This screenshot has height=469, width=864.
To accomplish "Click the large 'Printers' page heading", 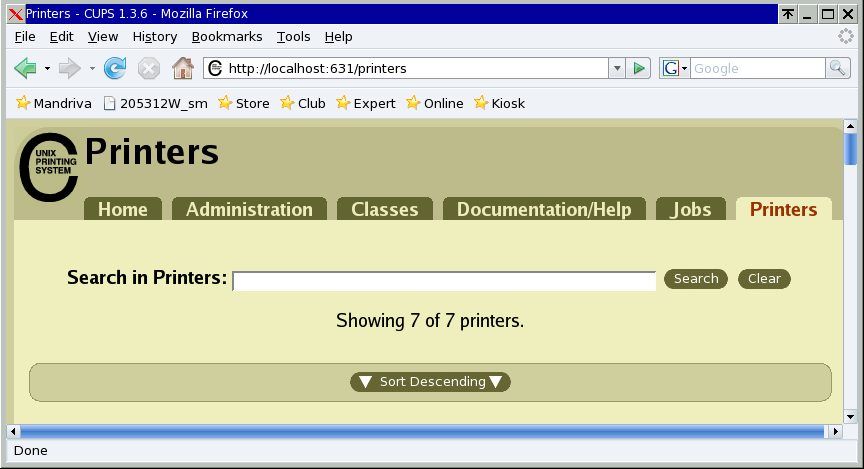I will pos(152,152).
